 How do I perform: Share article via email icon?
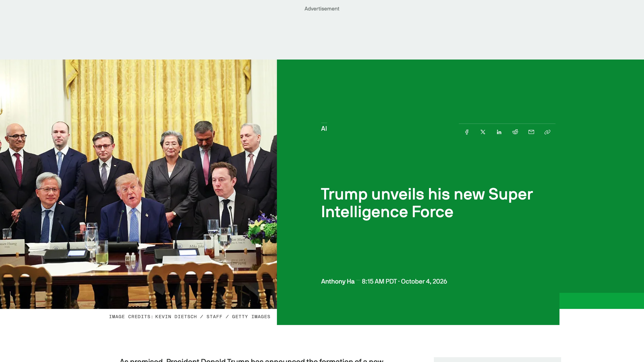point(531,132)
